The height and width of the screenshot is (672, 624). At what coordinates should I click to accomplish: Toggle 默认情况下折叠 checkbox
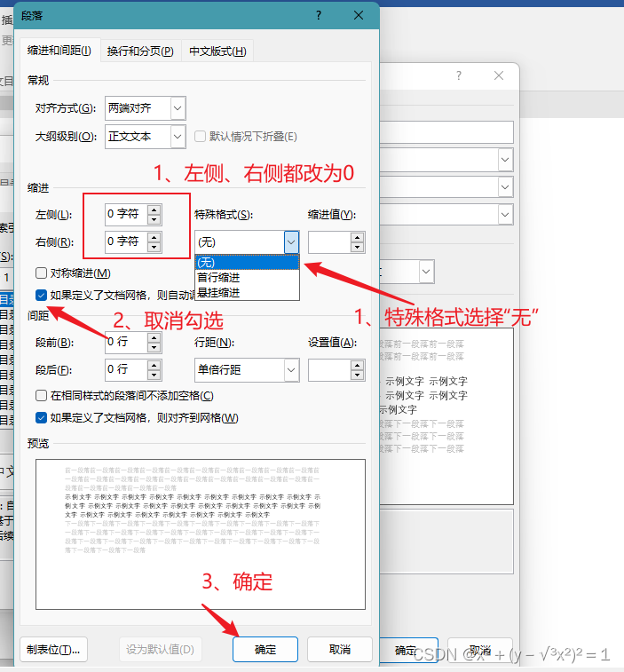pyautogui.click(x=200, y=137)
